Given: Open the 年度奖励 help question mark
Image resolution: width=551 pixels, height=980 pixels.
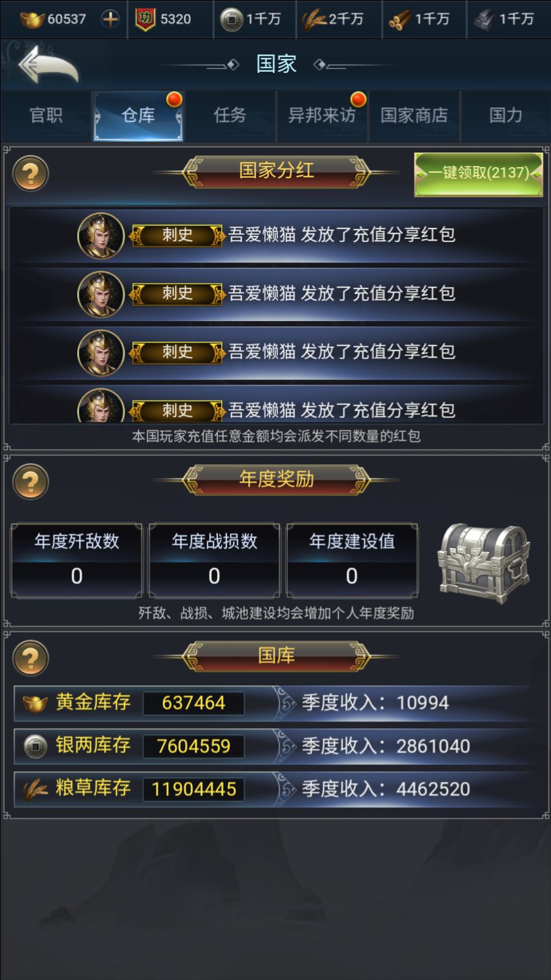Looking at the screenshot, I should (31, 482).
